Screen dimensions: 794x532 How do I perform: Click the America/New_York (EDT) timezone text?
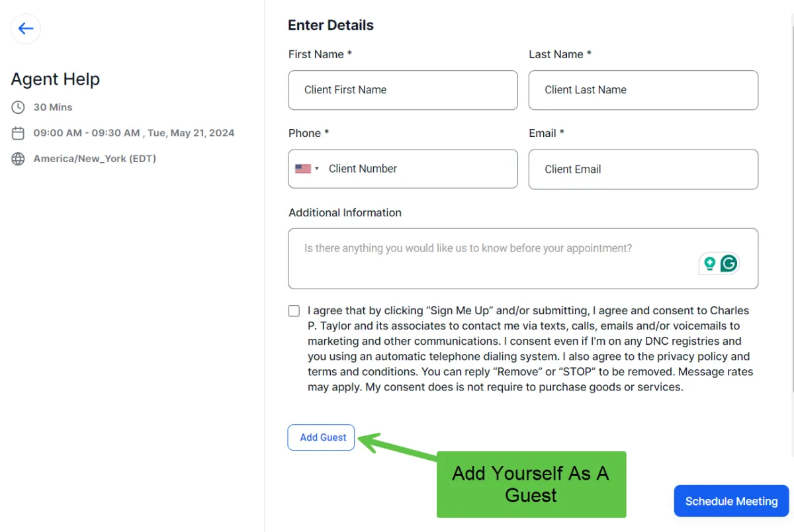pyautogui.click(x=95, y=159)
